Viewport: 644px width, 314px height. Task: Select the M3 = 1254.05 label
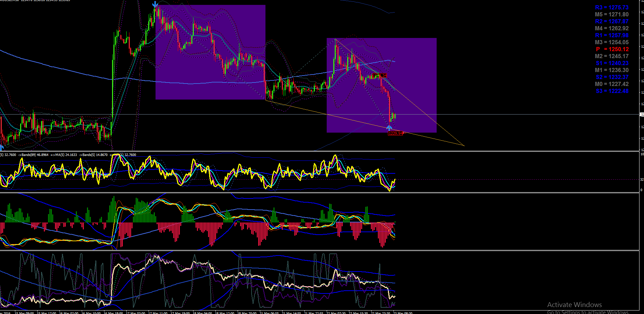[612, 42]
